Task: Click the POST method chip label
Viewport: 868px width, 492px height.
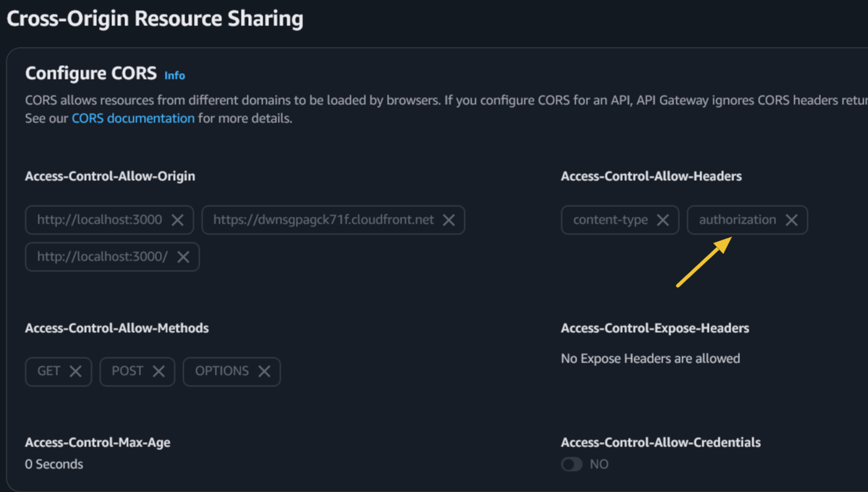Action: [x=127, y=371]
